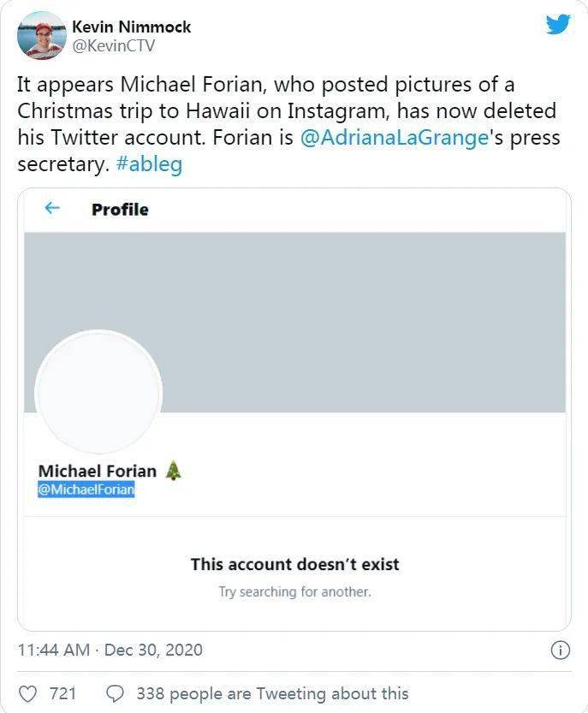Image resolution: width=588 pixels, height=713 pixels.
Task: Click the speech bubble reply icon
Action: [116, 693]
